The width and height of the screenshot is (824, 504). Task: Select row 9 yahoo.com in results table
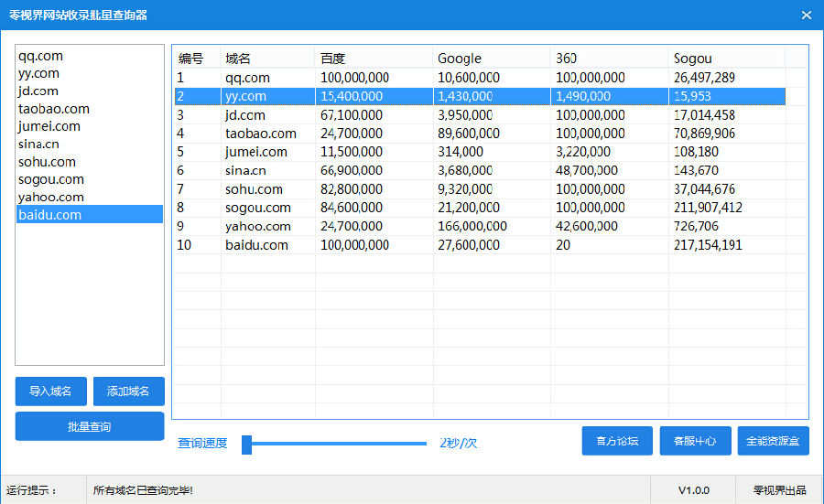(256, 226)
